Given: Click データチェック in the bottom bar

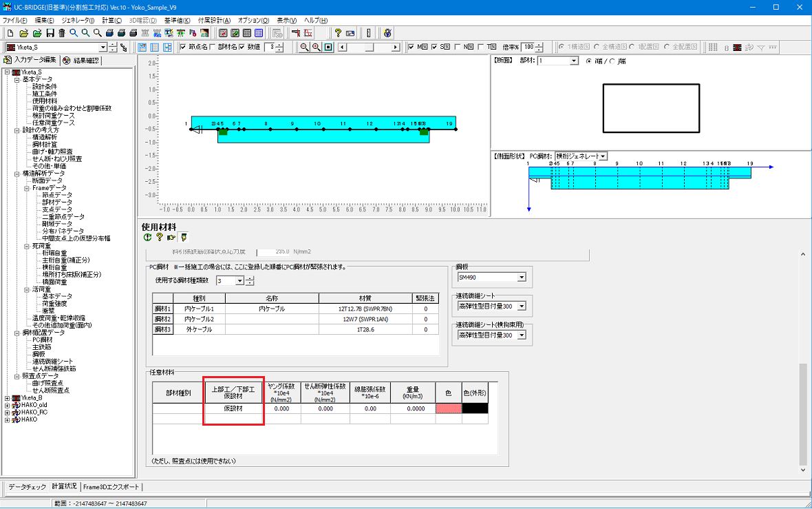Looking at the screenshot, I should [27, 487].
